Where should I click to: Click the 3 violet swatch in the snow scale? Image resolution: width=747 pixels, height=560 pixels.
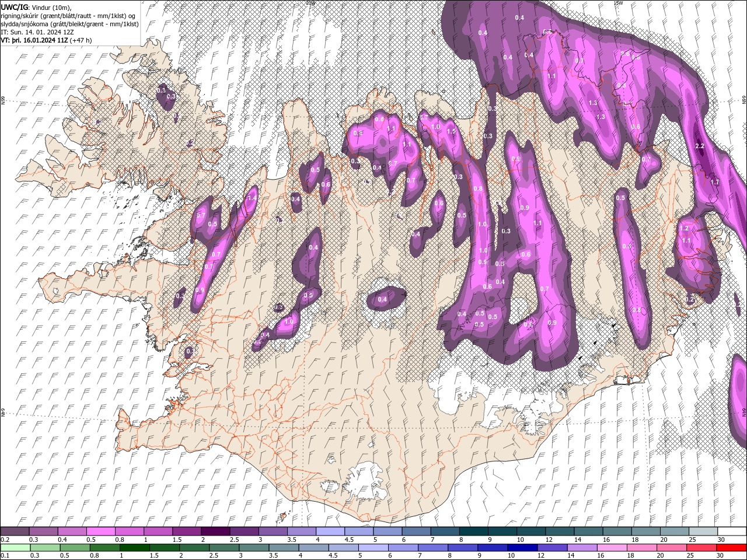click(x=272, y=531)
